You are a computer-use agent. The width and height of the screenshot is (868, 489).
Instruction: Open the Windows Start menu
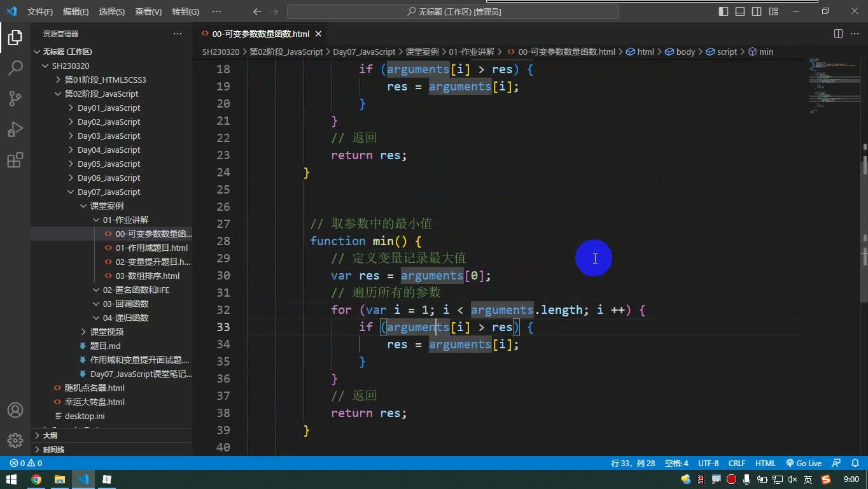tap(11, 479)
